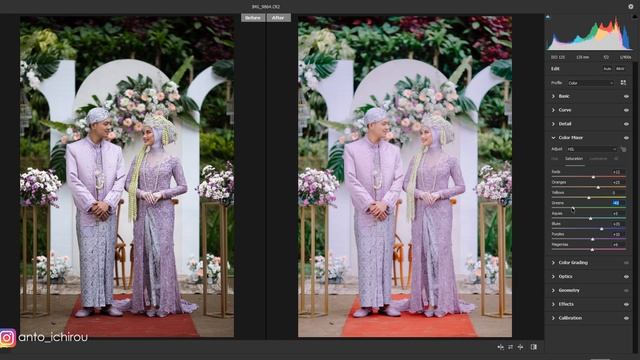The height and width of the screenshot is (360, 640).
Task: Click the Magentas saturation slider
Action: coord(588,249)
